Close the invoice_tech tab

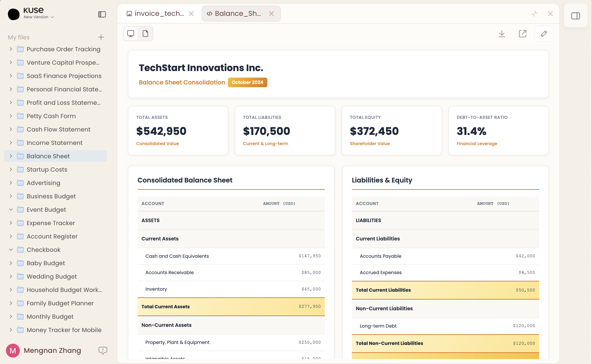191,14
